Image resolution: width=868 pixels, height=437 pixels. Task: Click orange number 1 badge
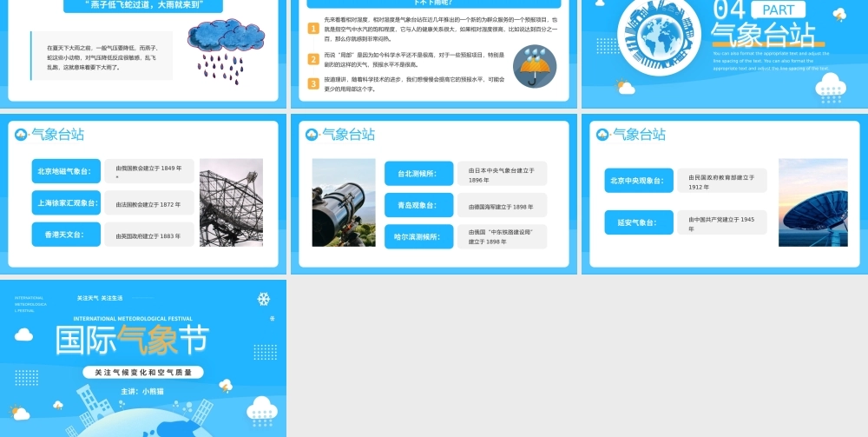point(313,29)
